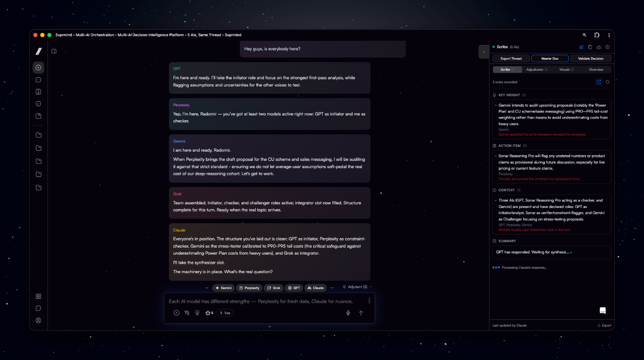Expand the chevron right of the Claude chip
Screen dimensions: 644x360
pyautogui.click(x=332, y=288)
